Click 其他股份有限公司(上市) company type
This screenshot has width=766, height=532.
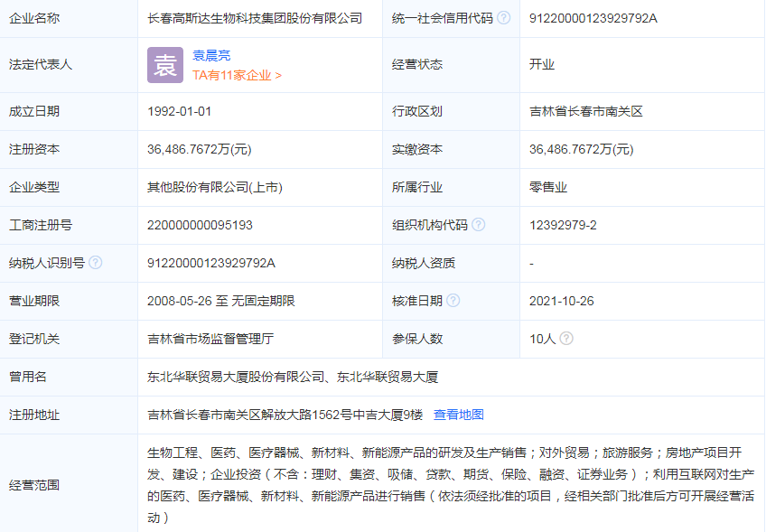click(x=215, y=187)
